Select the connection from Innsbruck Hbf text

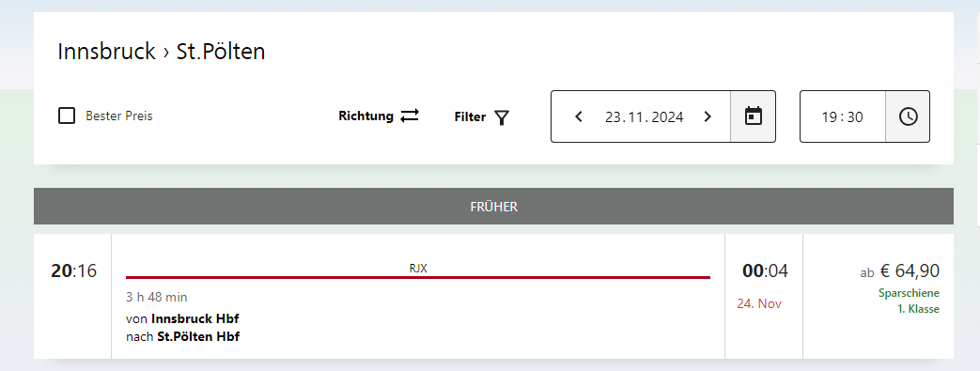[x=182, y=319]
